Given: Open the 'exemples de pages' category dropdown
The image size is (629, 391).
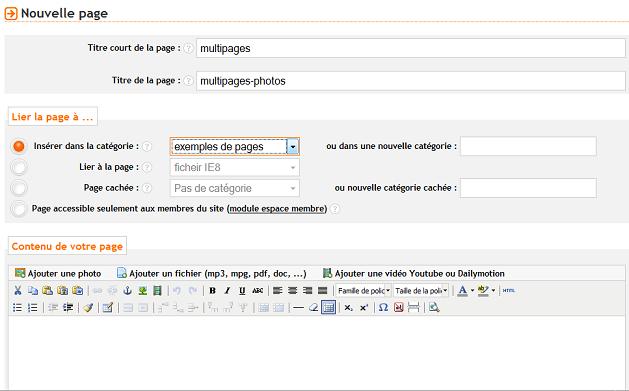Looking at the screenshot, I should coord(235,146).
